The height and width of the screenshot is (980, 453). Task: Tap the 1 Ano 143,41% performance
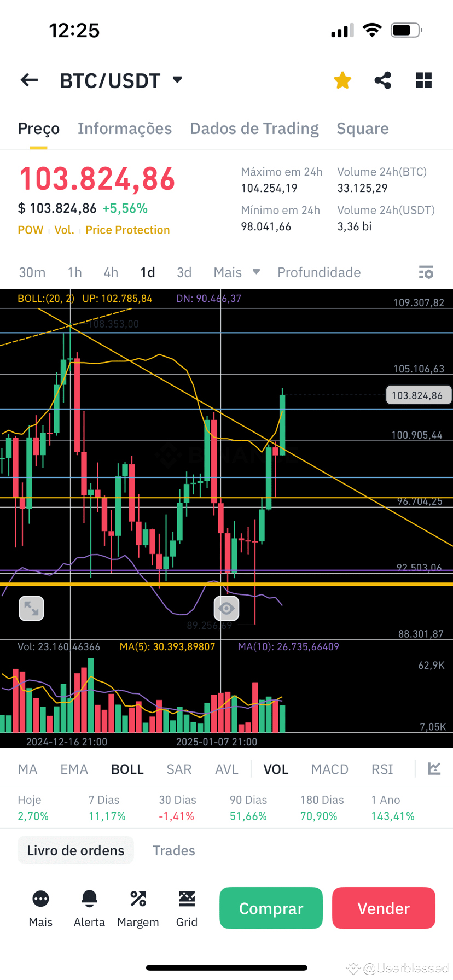pyautogui.click(x=393, y=808)
